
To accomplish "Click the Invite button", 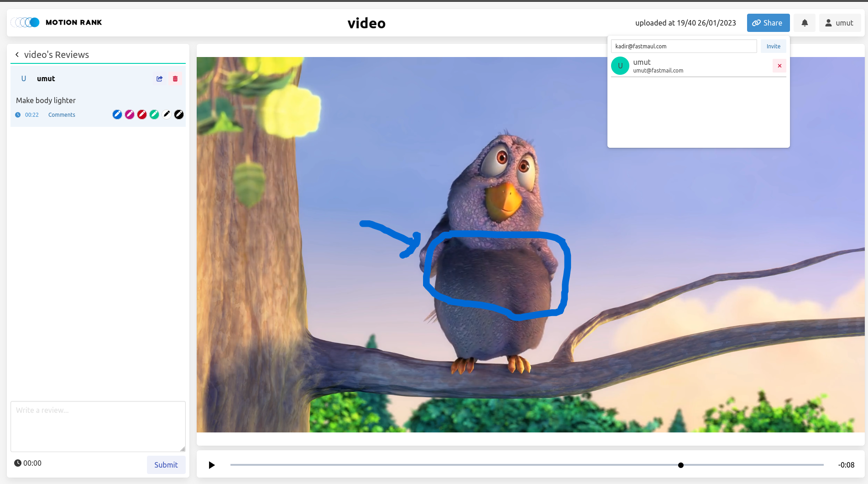I will 773,46.
